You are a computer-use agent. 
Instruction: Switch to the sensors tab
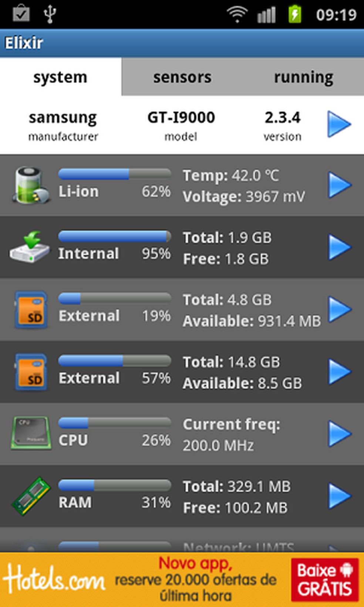click(x=182, y=77)
